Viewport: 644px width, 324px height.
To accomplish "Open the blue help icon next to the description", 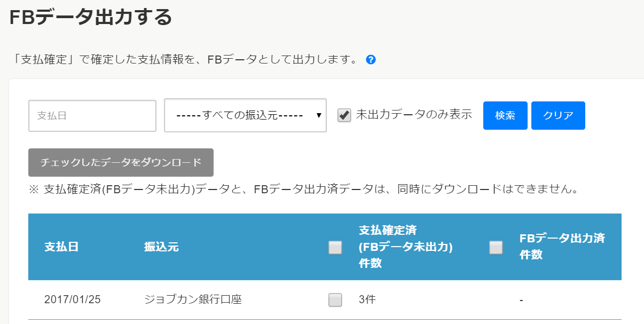I will point(370,59).
